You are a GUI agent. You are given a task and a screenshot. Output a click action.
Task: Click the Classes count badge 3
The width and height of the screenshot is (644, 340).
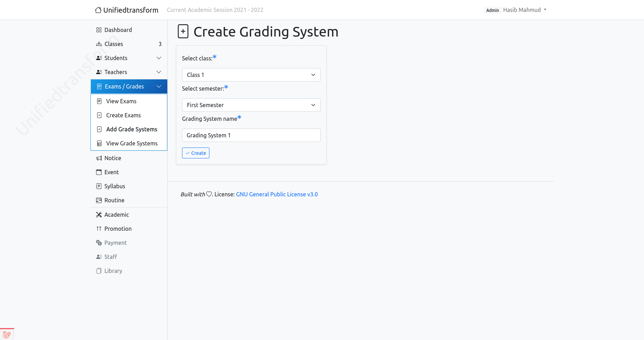click(x=160, y=44)
